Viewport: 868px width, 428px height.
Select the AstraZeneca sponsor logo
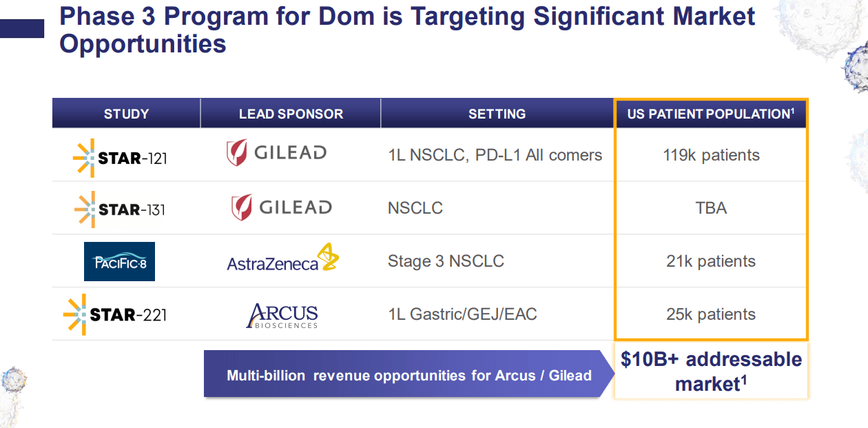pyautogui.click(x=282, y=259)
